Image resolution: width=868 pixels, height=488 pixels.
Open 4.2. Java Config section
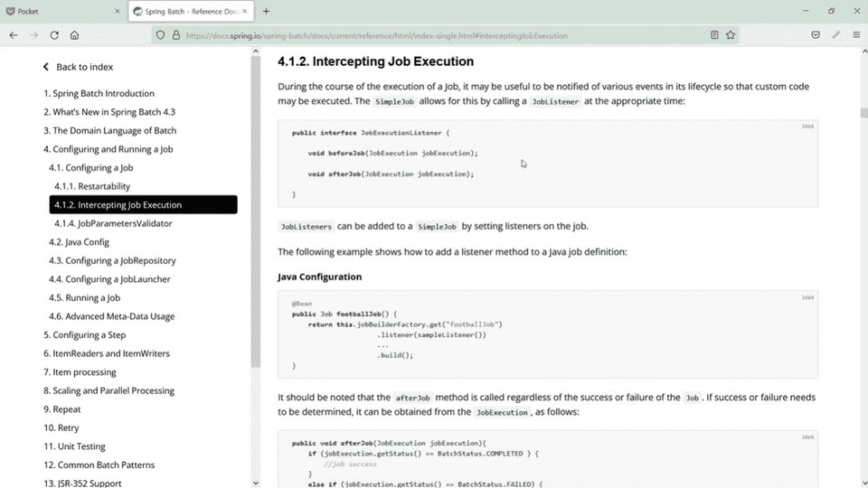[x=80, y=242]
